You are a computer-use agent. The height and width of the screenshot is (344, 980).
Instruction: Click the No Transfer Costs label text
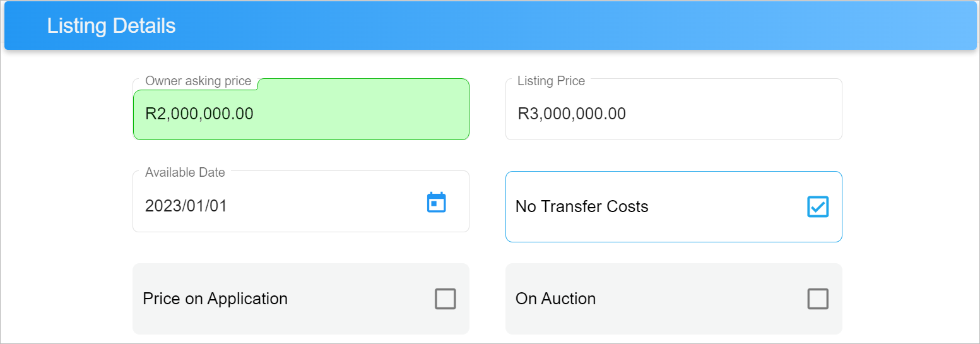tap(582, 206)
